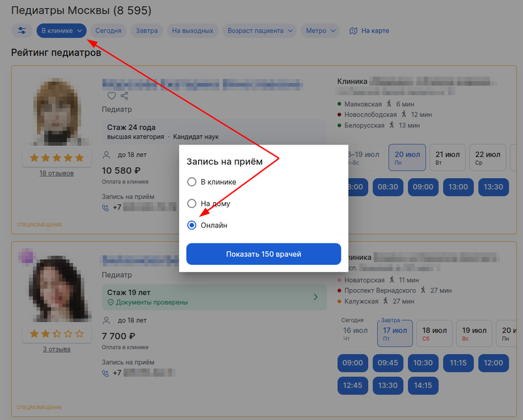This screenshot has height=420, width=523.
Task: Open the Метро dropdown filter
Action: 320,31
